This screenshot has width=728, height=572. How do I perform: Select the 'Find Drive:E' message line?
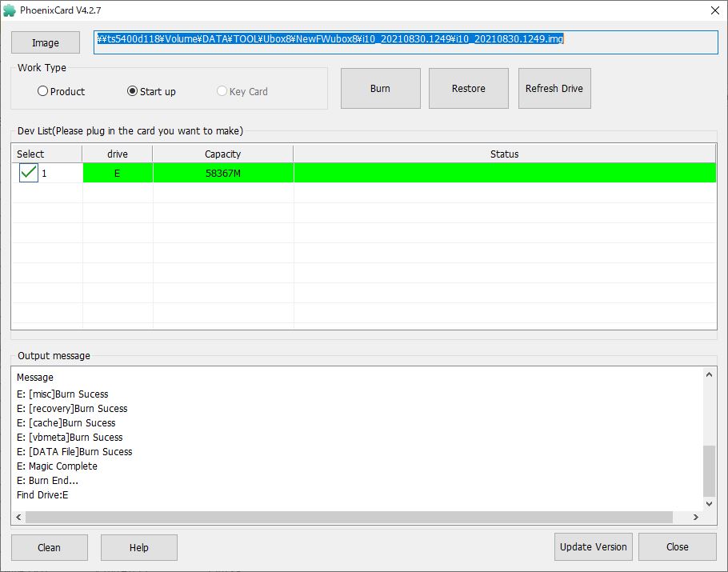click(42, 495)
